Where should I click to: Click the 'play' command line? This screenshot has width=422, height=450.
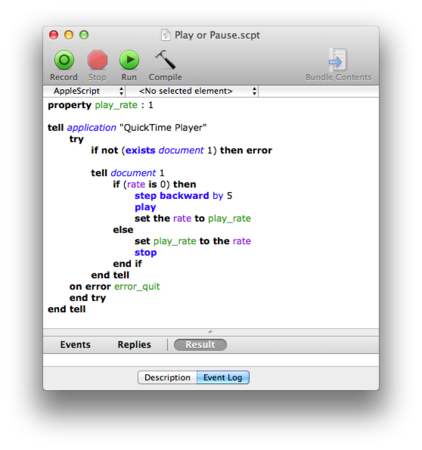145,207
